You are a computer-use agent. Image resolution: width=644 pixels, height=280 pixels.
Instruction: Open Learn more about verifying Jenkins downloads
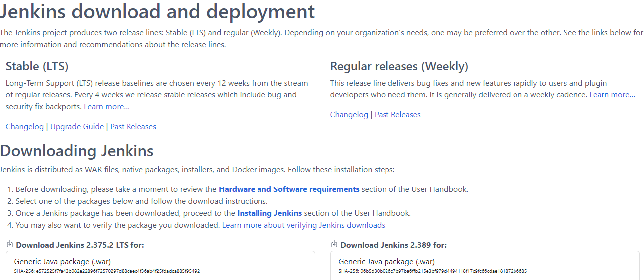click(304, 225)
